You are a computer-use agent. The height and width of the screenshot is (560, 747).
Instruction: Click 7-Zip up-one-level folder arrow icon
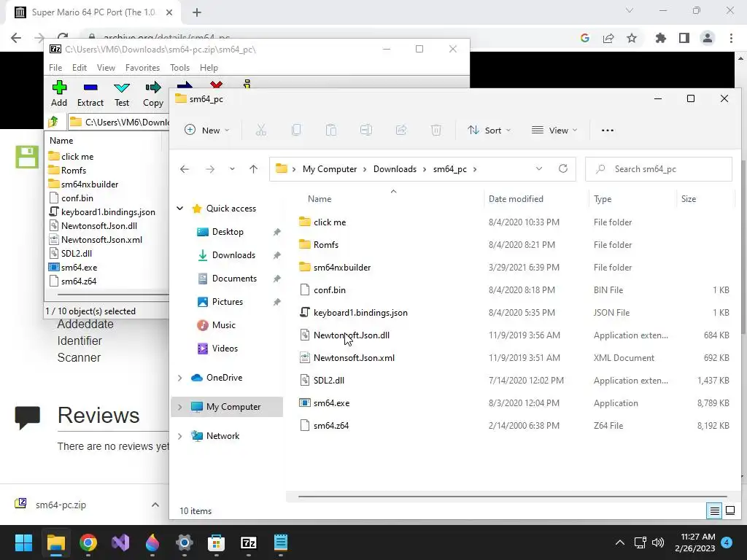coord(53,122)
